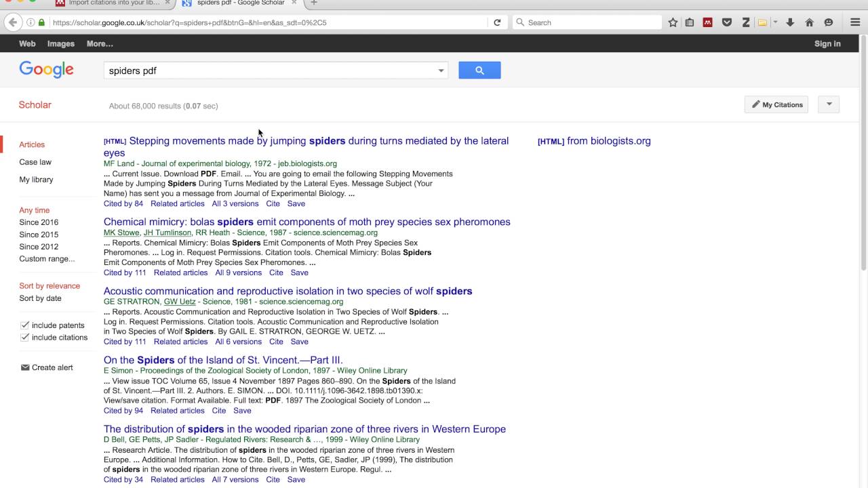The image size is (868, 488).
Task: Open the bookmarks list icon
Action: click(x=690, y=22)
